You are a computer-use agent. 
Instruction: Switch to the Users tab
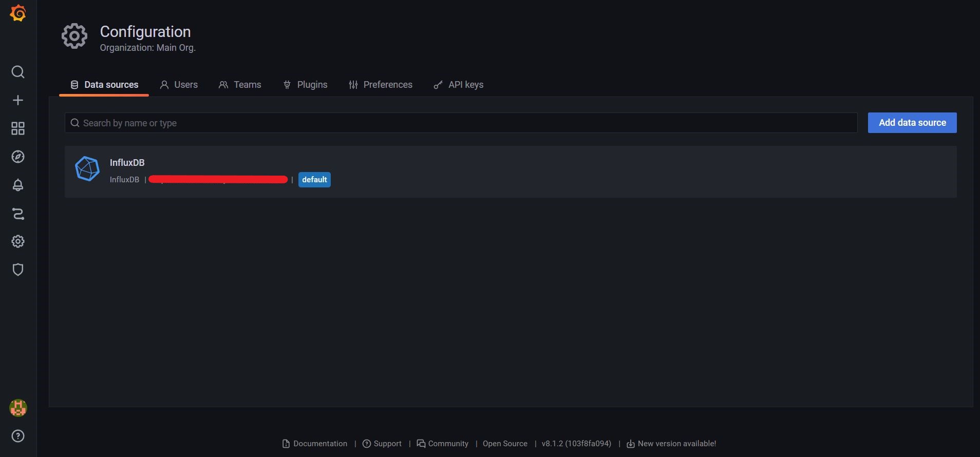(179, 85)
